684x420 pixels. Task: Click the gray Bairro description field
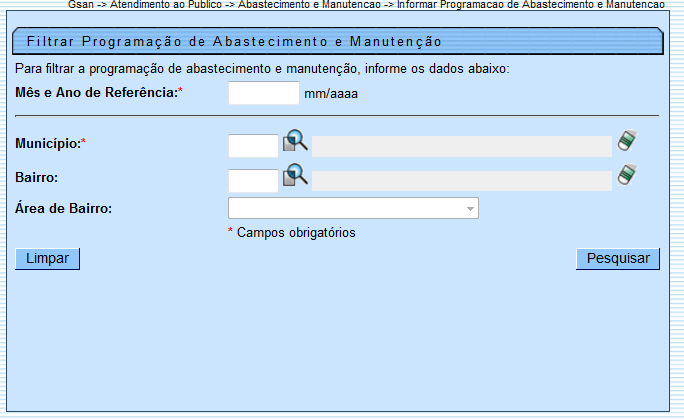(461, 180)
